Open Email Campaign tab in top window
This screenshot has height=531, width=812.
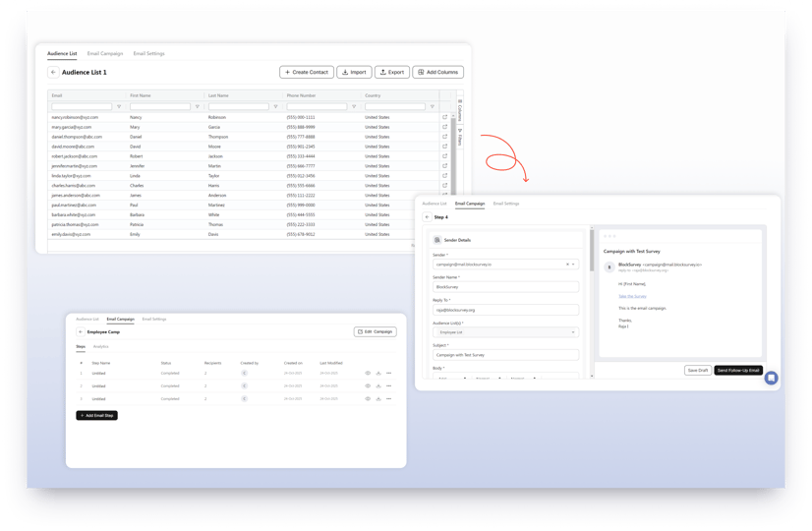tap(105, 53)
